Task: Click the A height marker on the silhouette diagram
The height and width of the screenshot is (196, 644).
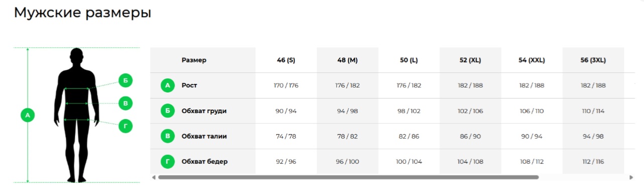Action: click(x=28, y=115)
